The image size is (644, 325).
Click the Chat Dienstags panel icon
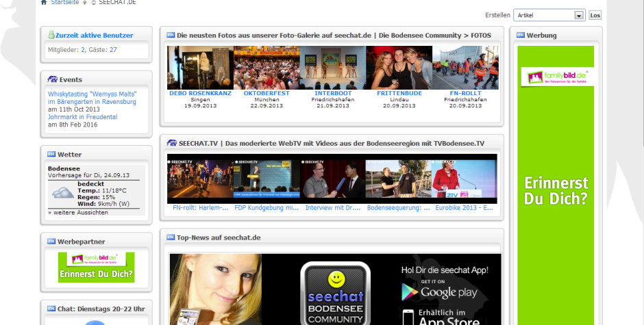pyautogui.click(x=51, y=309)
